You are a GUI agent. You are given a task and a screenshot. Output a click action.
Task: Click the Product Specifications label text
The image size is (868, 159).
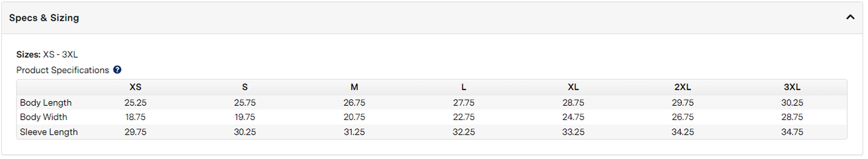tap(62, 70)
